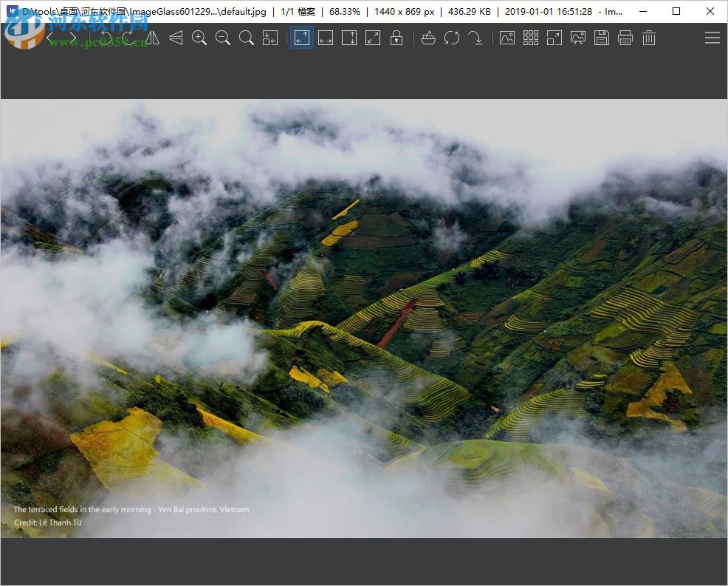Flip the image horizontally
Screen dimensions: 728x586
coord(152,38)
